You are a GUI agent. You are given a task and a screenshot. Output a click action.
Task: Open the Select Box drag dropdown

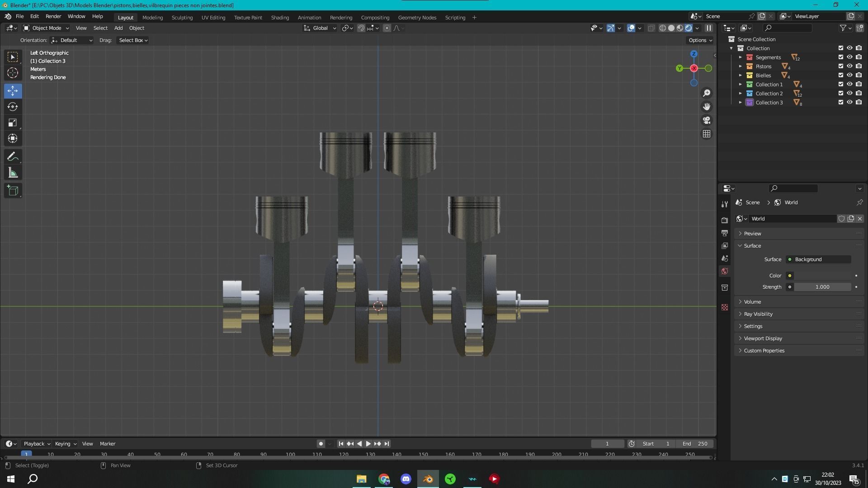pos(133,40)
